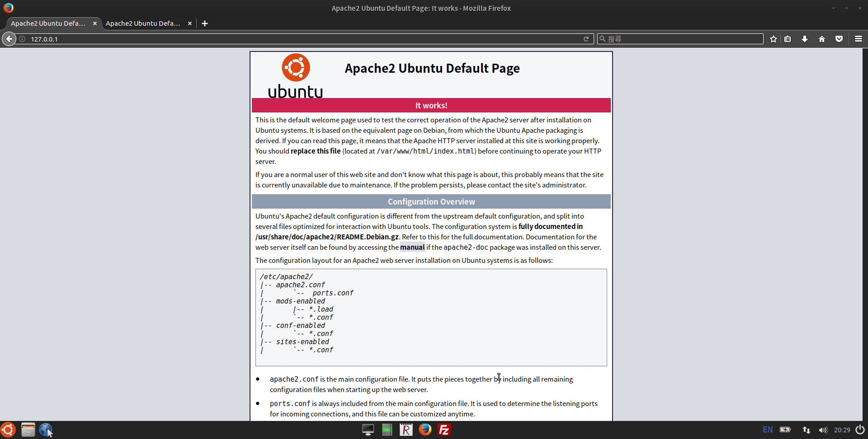The width and height of the screenshot is (868, 439).
Task: Bookmark this page with the star icon
Action: (773, 39)
